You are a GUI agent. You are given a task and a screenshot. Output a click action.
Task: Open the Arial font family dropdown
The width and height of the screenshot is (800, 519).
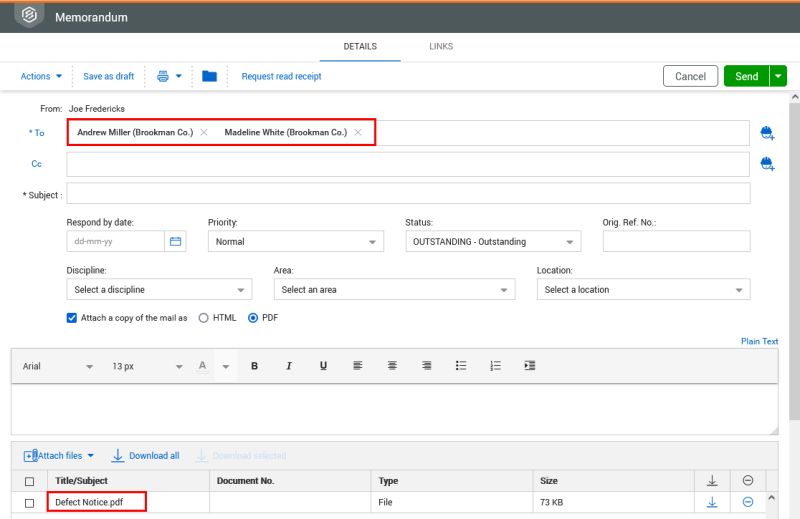tap(57, 366)
